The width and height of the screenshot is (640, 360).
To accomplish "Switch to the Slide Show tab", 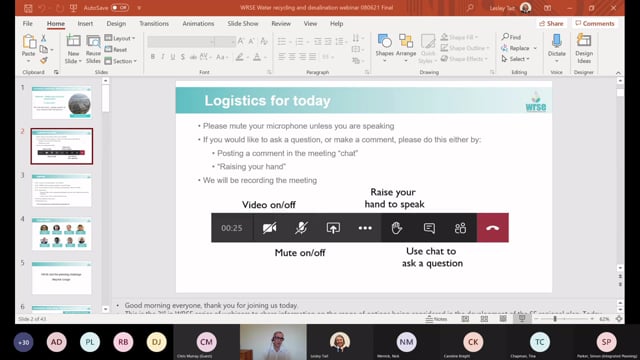I will (x=243, y=24).
